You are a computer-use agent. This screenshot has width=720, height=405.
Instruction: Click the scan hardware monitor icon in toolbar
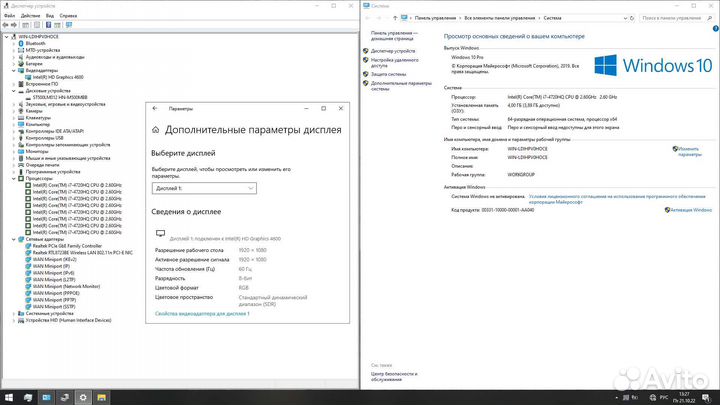pos(69,25)
